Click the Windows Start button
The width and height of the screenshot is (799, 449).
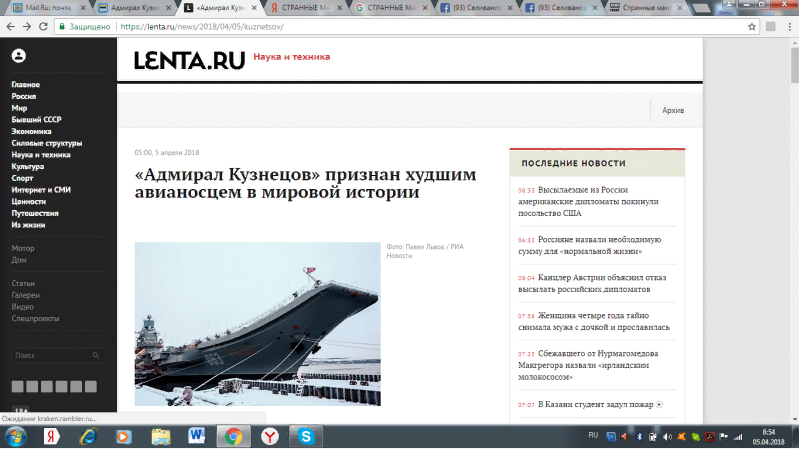pyautogui.click(x=17, y=436)
